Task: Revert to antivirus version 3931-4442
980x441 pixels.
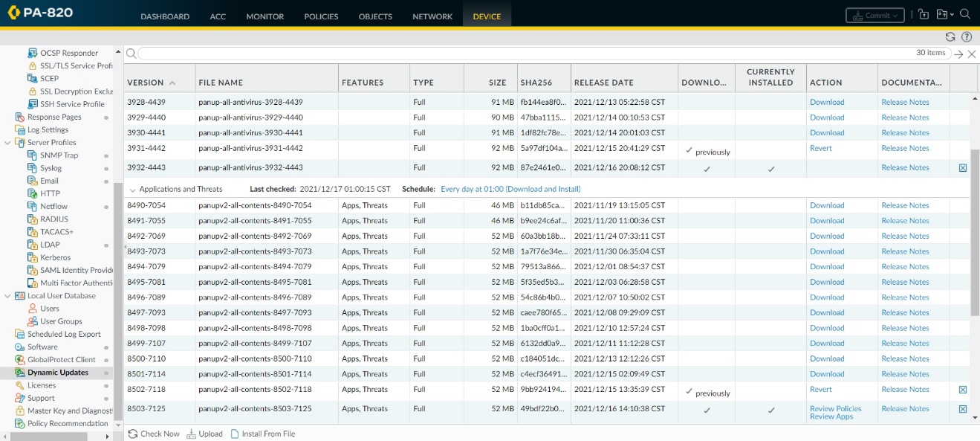Action: [x=821, y=148]
